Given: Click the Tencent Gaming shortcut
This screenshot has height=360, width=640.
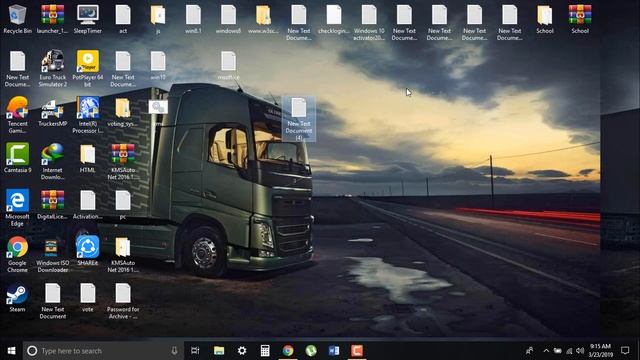Looking at the screenshot, I should click(17, 115).
